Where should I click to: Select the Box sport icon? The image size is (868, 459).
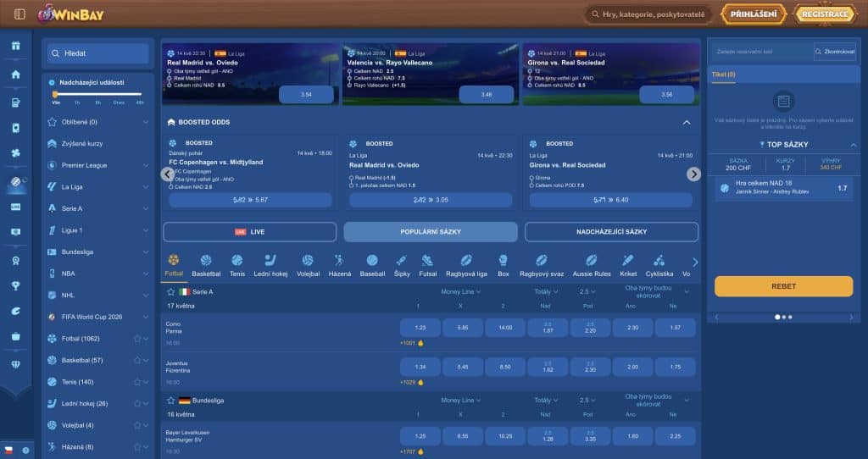(x=503, y=265)
